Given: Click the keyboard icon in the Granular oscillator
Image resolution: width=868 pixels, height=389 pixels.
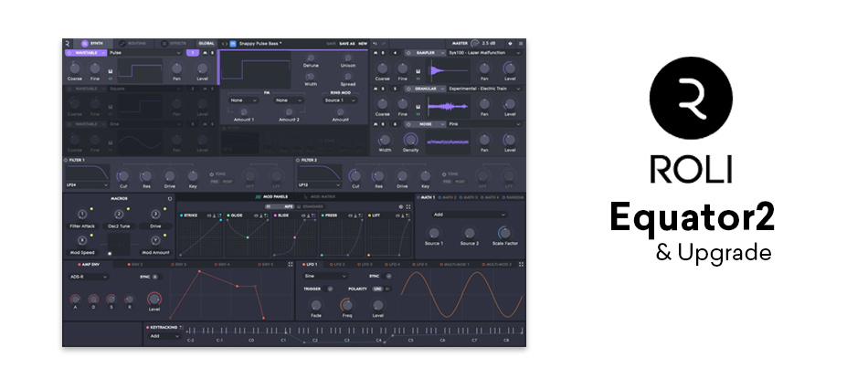Looking at the screenshot, I should tap(418, 107).
